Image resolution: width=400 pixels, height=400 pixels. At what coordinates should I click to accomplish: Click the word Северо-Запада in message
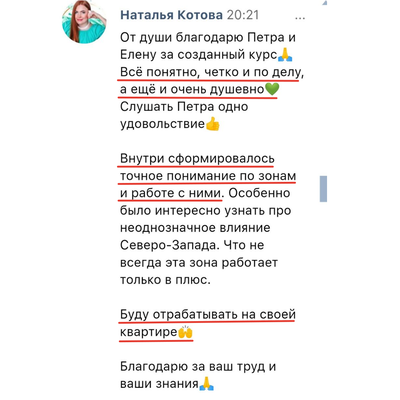(x=168, y=245)
